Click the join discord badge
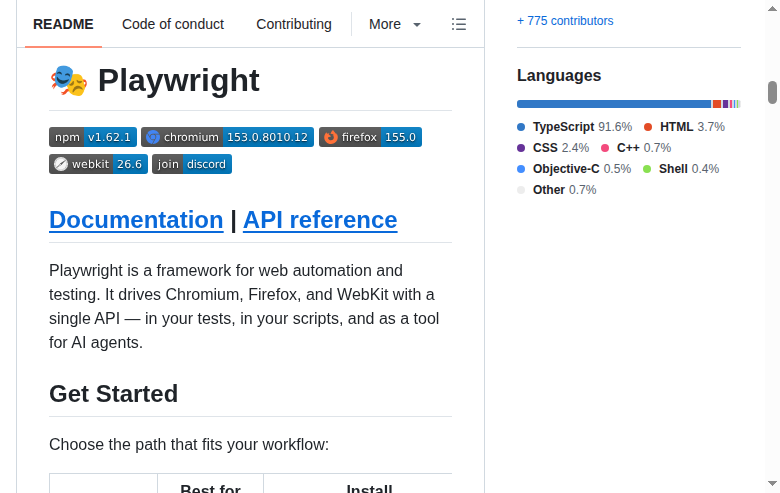Viewport: 780px width, 493px height. pos(192,164)
